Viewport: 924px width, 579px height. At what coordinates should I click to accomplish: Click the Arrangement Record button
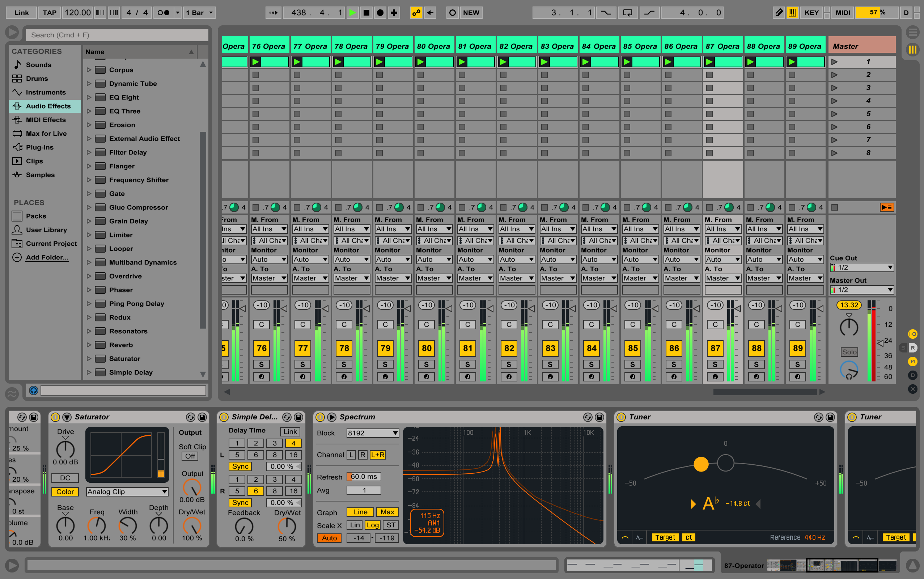[380, 13]
